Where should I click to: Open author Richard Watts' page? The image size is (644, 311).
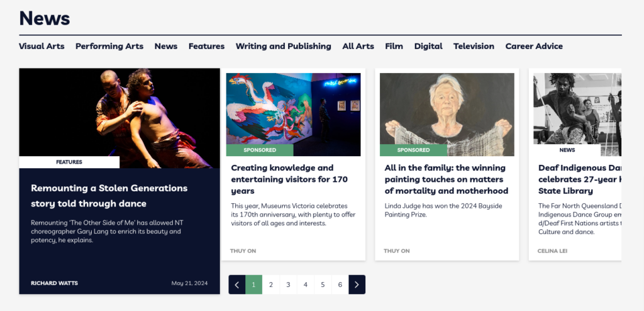54,283
